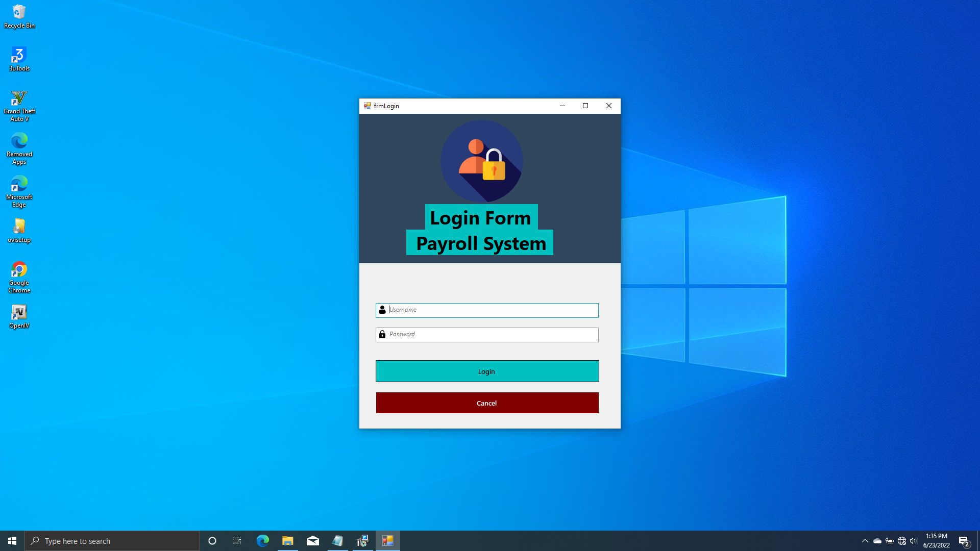Click the Task View taskbar button
Viewport: 980px width, 551px height.
pos(237,541)
